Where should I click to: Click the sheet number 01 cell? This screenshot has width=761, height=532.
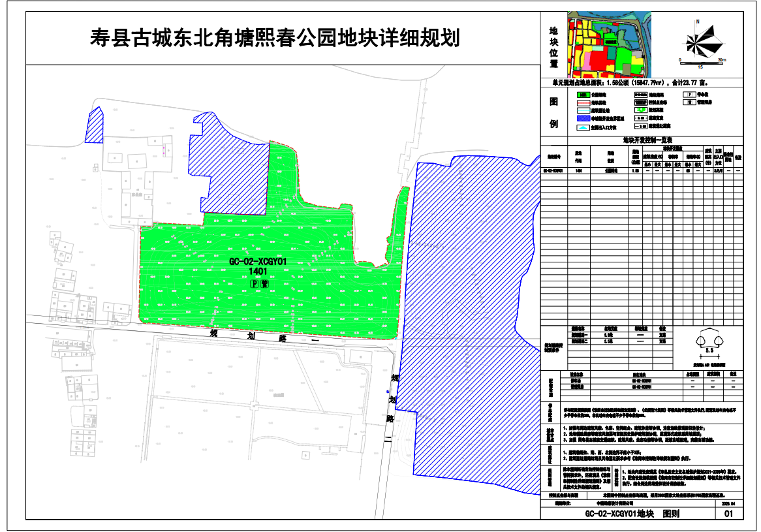[x=728, y=514]
